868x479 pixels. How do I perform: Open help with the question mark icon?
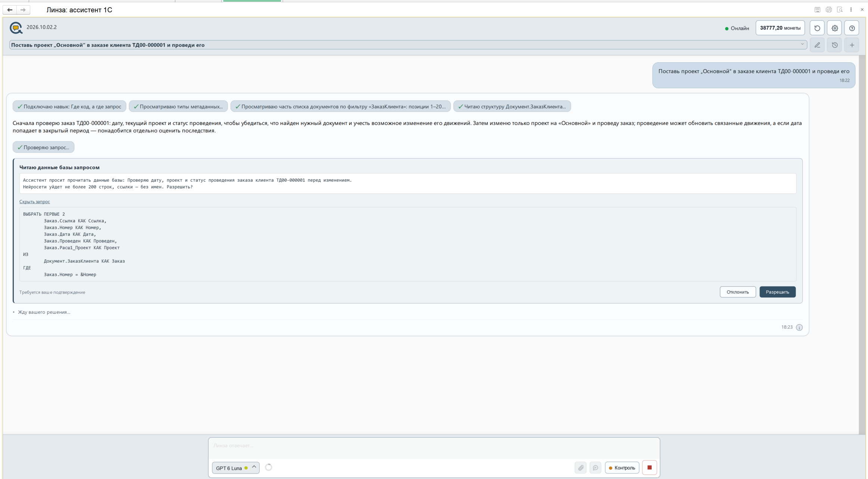pos(852,28)
